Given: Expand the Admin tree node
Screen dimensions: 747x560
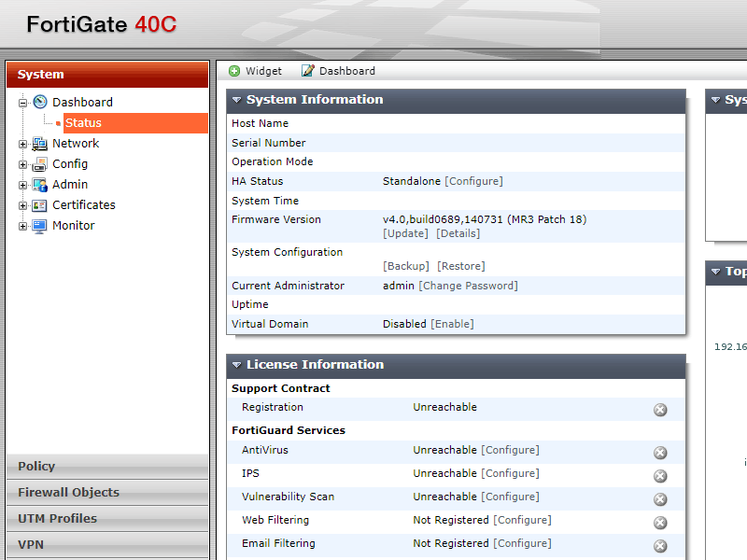Looking at the screenshot, I should (x=22, y=185).
